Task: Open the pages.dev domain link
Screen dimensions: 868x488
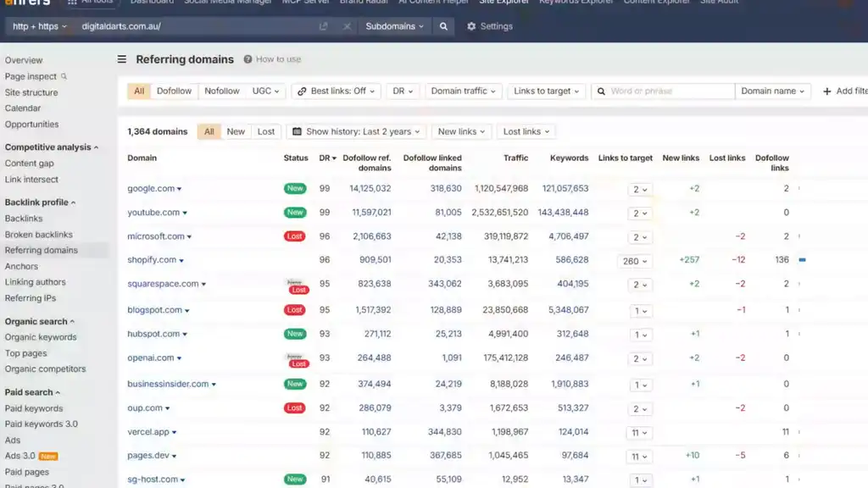Action: [148, 455]
